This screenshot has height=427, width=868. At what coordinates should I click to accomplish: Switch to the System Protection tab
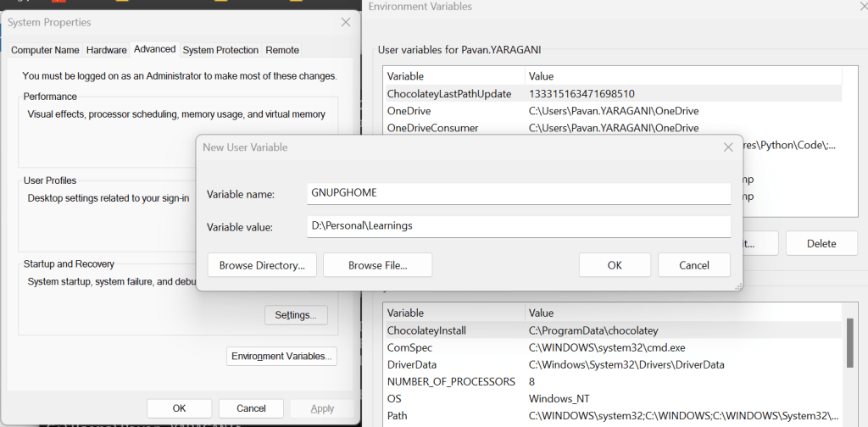(220, 50)
